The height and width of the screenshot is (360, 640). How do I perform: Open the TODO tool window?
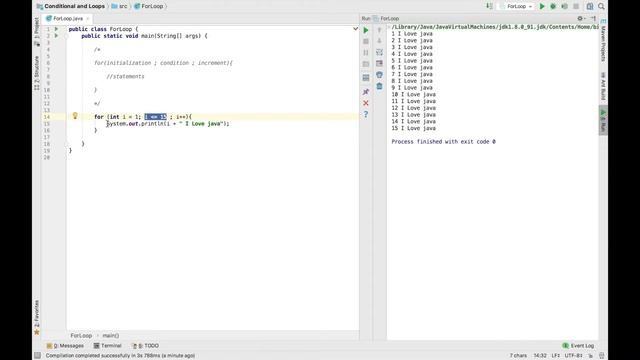145,346
